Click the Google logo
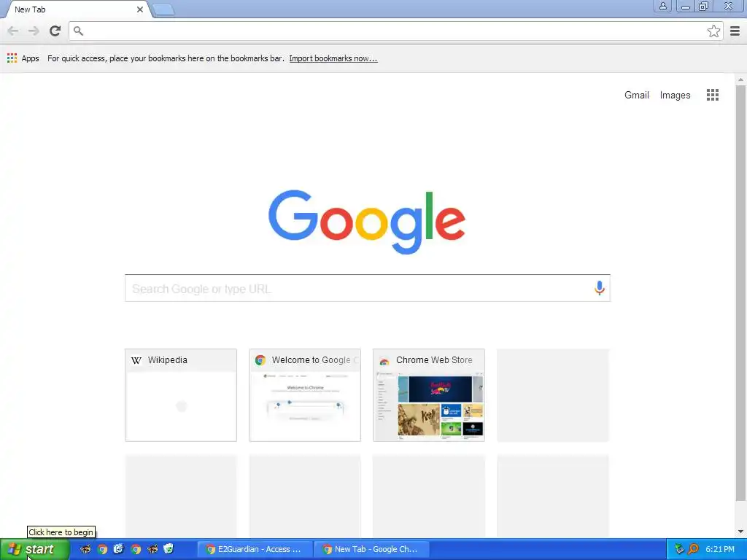The width and height of the screenshot is (747, 560). click(x=367, y=222)
